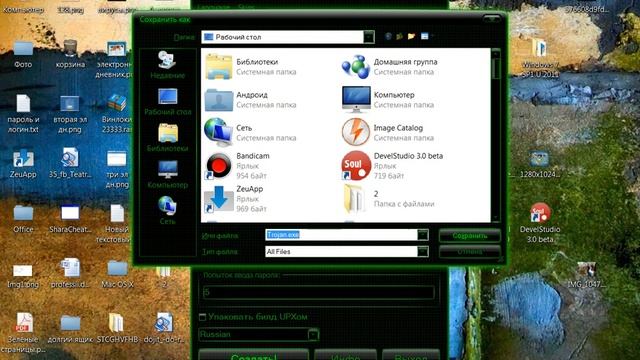Select ZeuApp shortcut on desktop
Image resolution: width=640 pixels, height=360 pixels.
(x=23, y=164)
